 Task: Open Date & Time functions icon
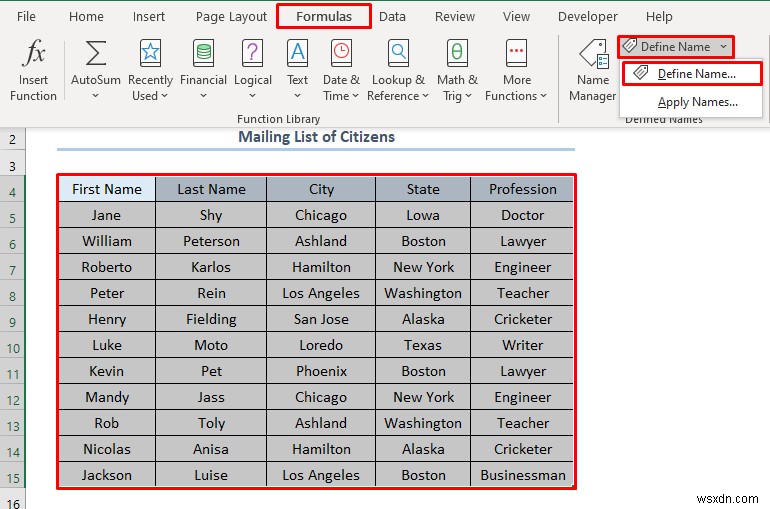(341, 53)
